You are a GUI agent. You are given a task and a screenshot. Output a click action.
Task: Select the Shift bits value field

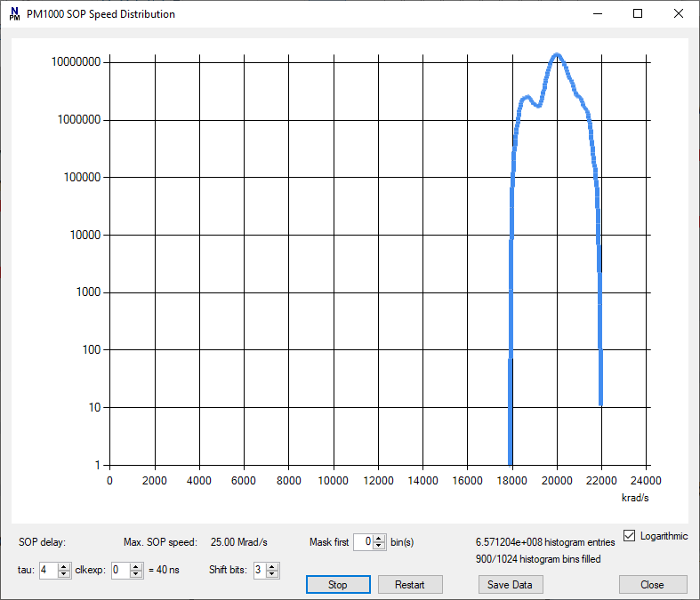point(260,571)
